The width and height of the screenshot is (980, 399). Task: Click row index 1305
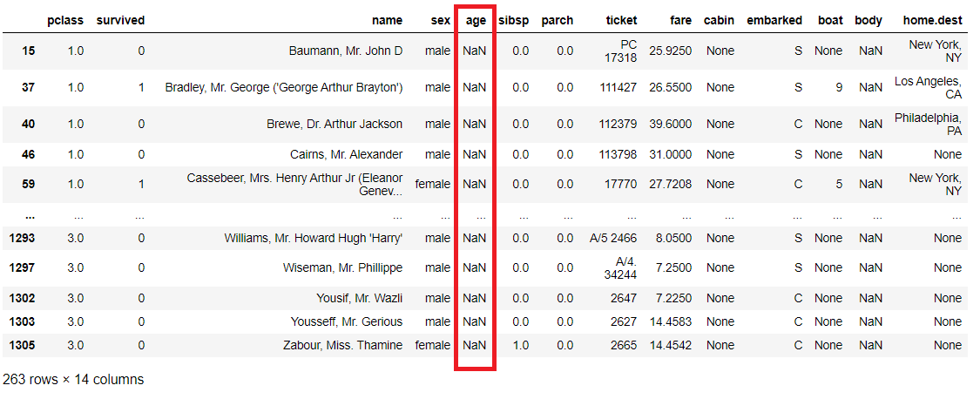(x=22, y=345)
